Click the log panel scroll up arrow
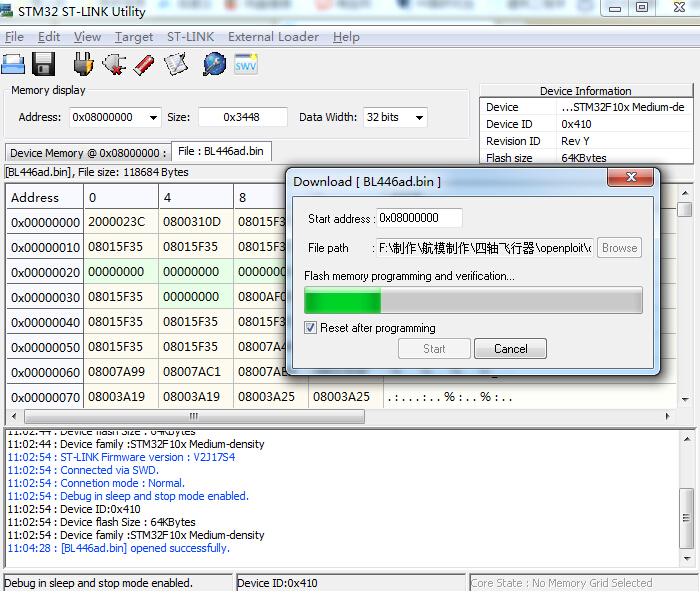The image size is (700, 591). (687, 439)
